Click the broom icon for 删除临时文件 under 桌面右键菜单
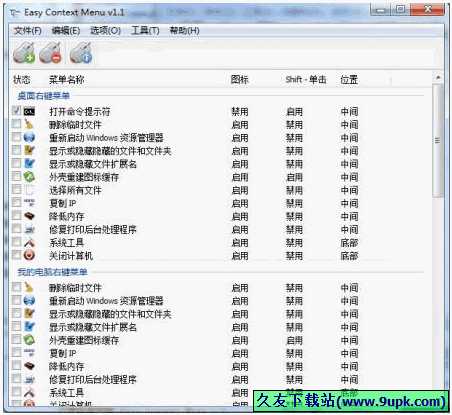The image size is (452, 415). [29, 124]
